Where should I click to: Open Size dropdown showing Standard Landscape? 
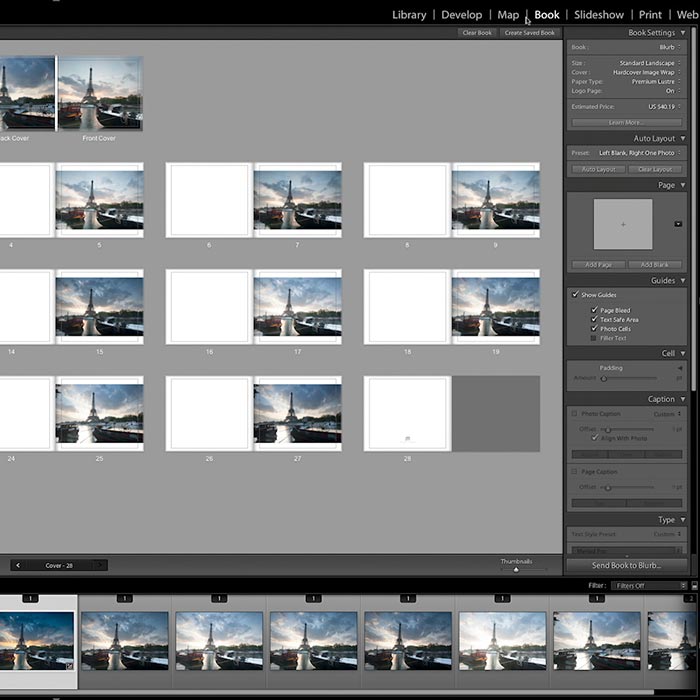coord(650,63)
